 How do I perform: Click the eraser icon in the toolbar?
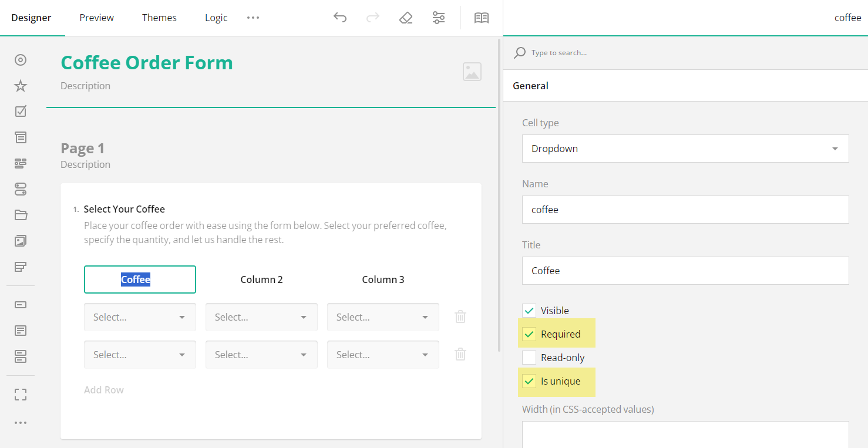[x=406, y=18]
